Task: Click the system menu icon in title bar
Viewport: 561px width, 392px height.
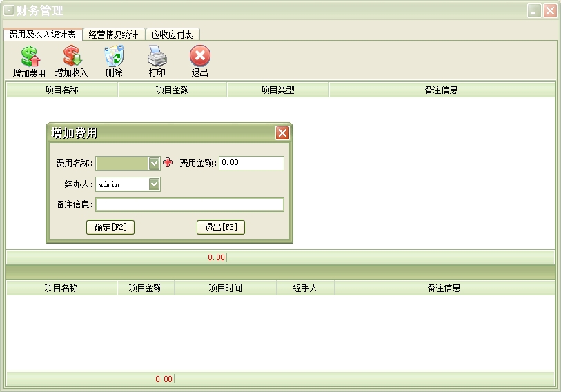Action: pos(9,10)
